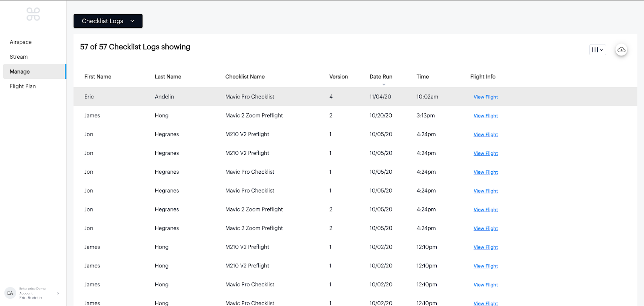View Flight for second Jon Mavic 2 Zoom row

(486, 228)
